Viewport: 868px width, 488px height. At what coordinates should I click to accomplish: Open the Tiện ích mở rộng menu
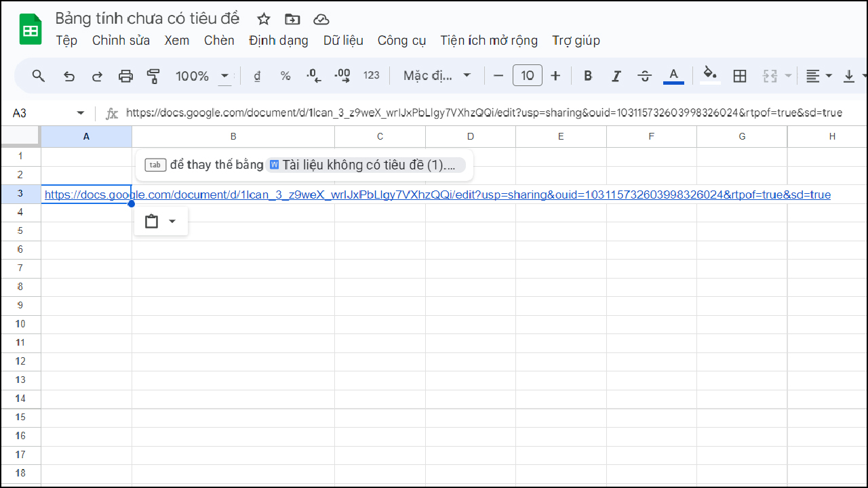[489, 41]
